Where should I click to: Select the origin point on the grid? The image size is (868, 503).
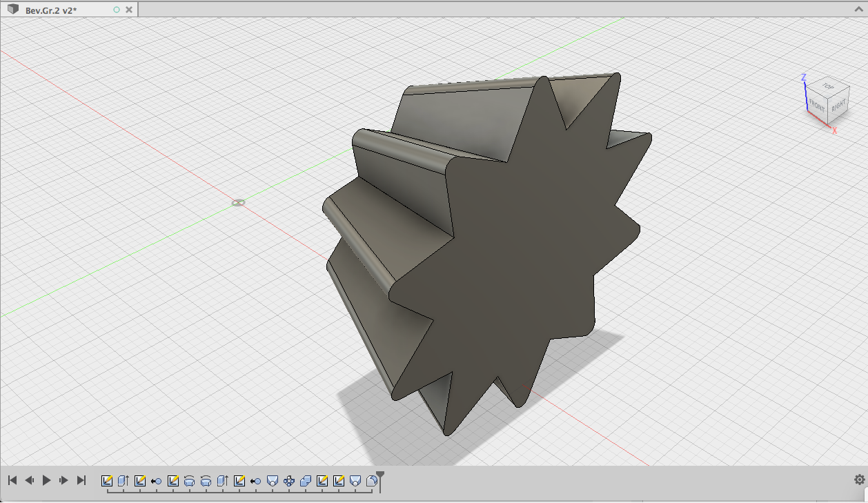(x=238, y=203)
